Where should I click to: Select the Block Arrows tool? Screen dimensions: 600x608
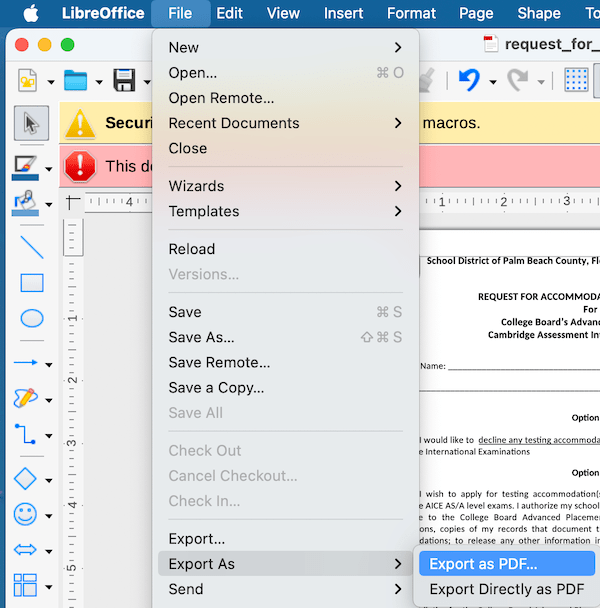pyautogui.click(x=25, y=550)
